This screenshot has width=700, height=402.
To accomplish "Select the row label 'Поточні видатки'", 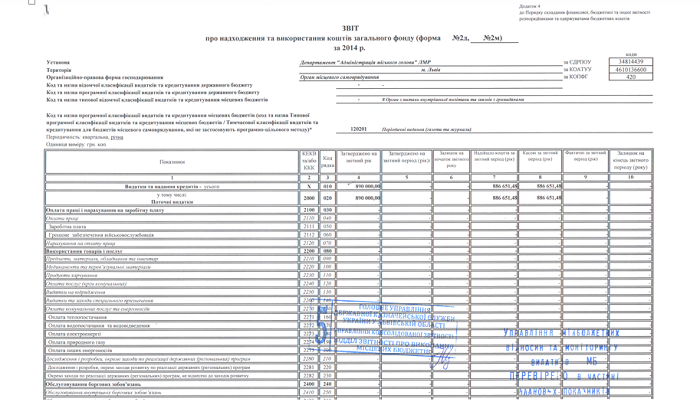I will [x=172, y=202].
